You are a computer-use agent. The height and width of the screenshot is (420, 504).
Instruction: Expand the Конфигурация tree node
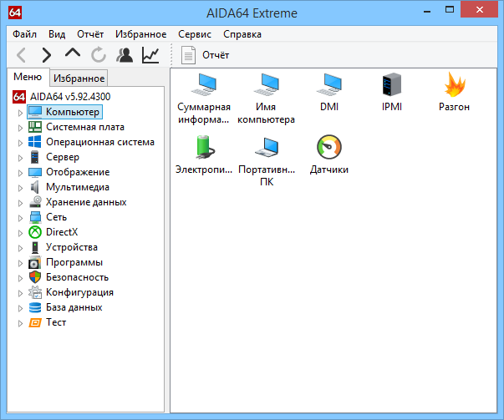click(x=20, y=293)
